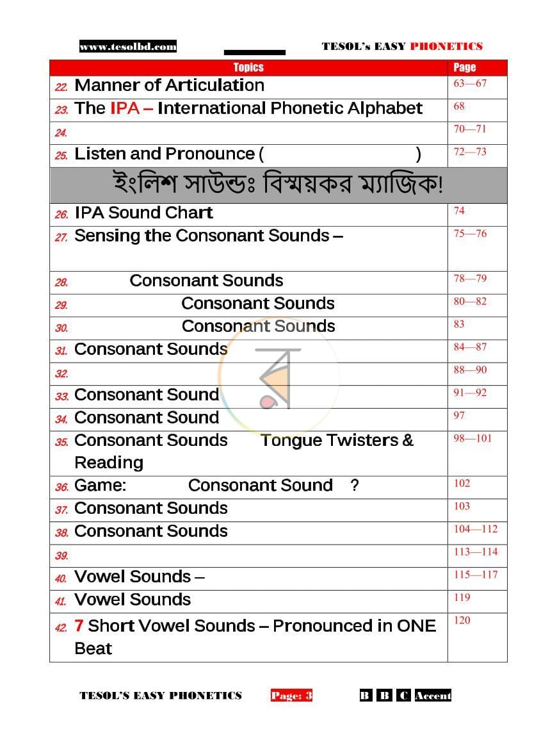The width and height of the screenshot is (557, 756).
Task: Open the www.tesolbd.com header link
Action: 127,46
